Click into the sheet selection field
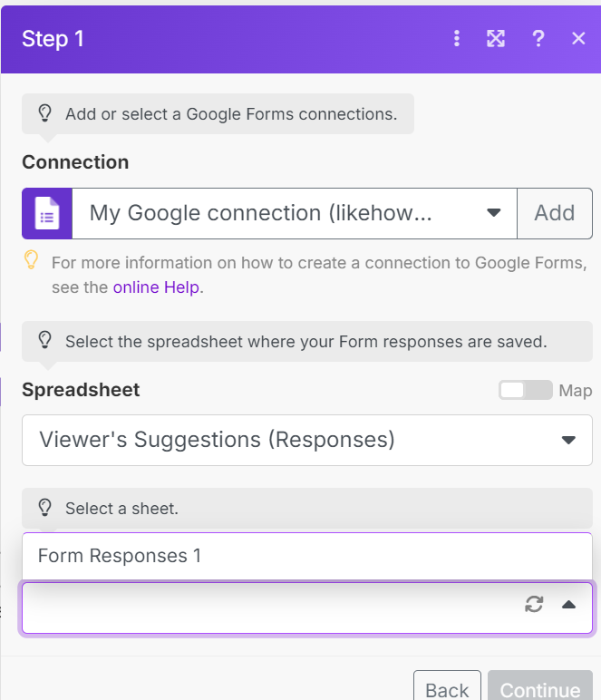Image resolution: width=601 pixels, height=700 pixels. [x=263, y=607]
